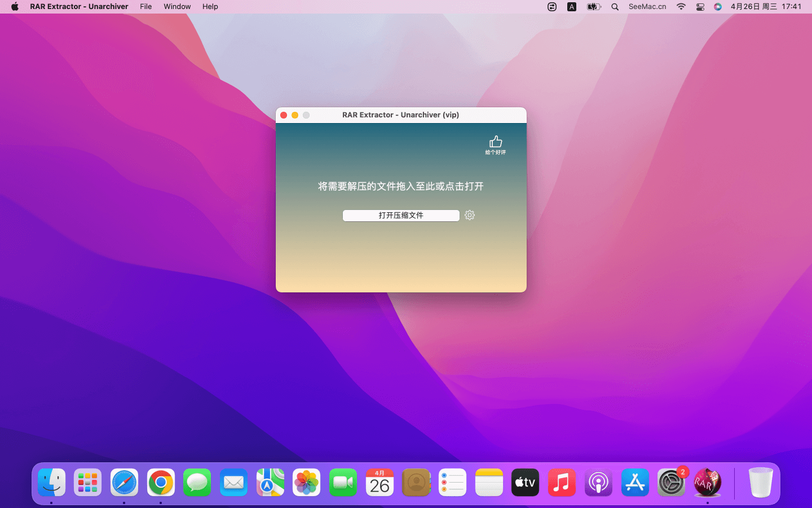
Task: Open the RAR Extractor app menu
Action: pyautogui.click(x=79, y=7)
